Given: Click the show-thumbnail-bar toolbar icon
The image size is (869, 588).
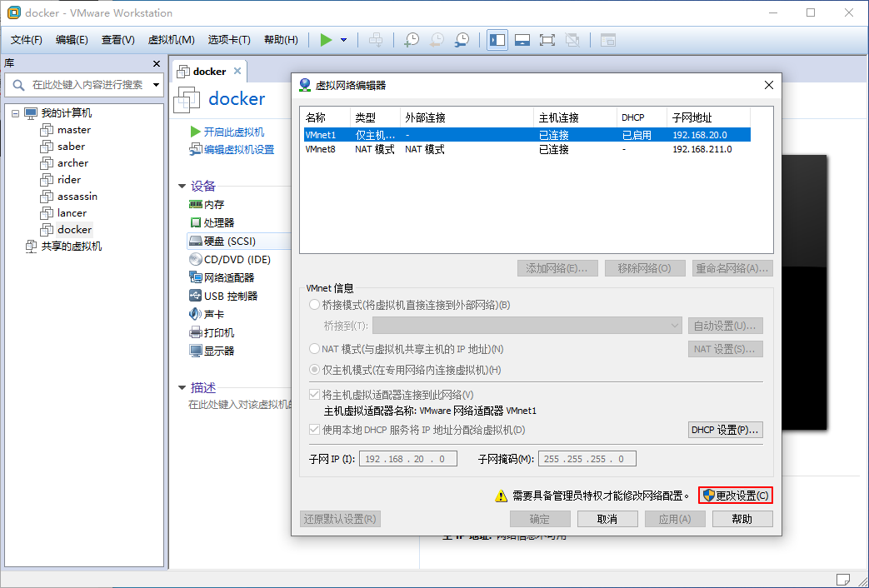Looking at the screenshot, I should click(522, 39).
